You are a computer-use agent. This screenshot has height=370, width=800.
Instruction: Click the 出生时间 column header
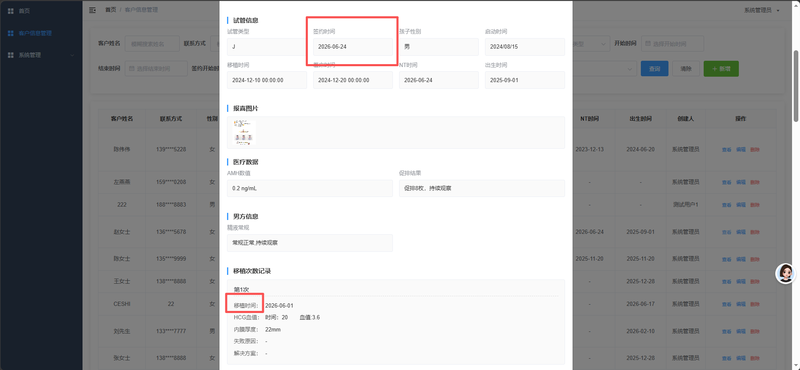tap(640, 118)
